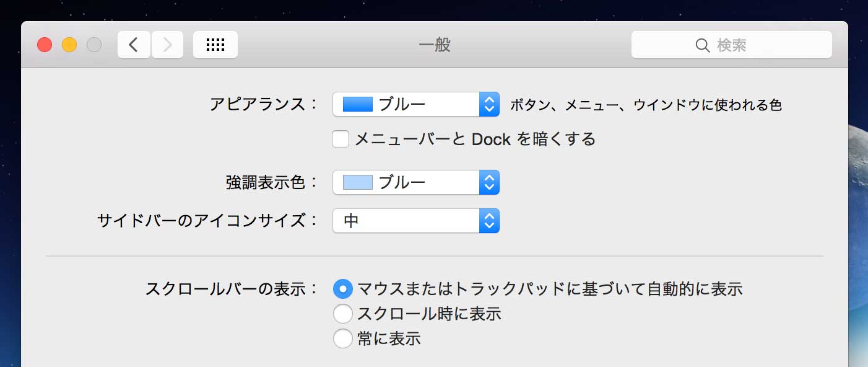The image size is (868, 367).
Task: Click the light blue 強調表示色 swatch
Action: 357,182
